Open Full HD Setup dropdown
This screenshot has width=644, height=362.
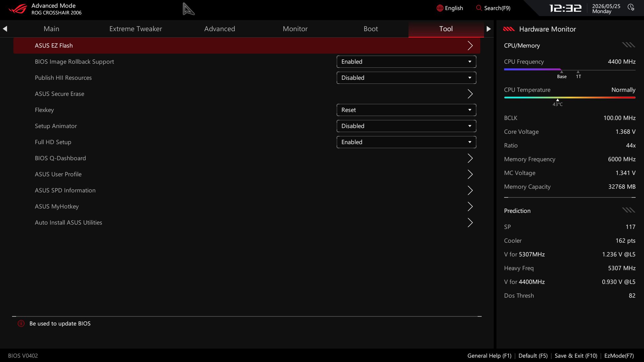point(406,142)
